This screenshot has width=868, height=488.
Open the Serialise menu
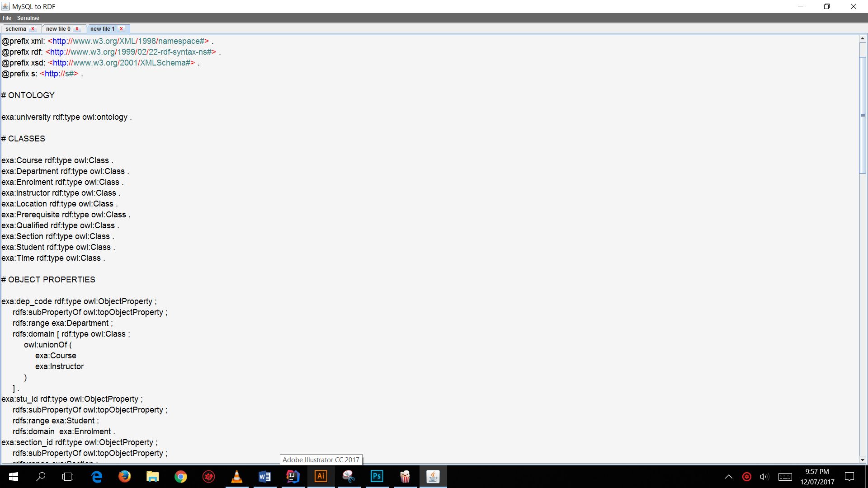click(x=28, y=18)
